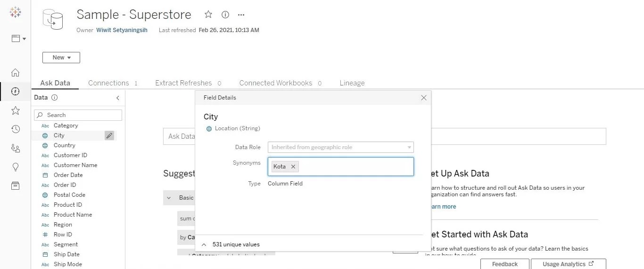644x269 pixels.
Task: Click the Abc icon beside Category
Action: pos(45,126)
